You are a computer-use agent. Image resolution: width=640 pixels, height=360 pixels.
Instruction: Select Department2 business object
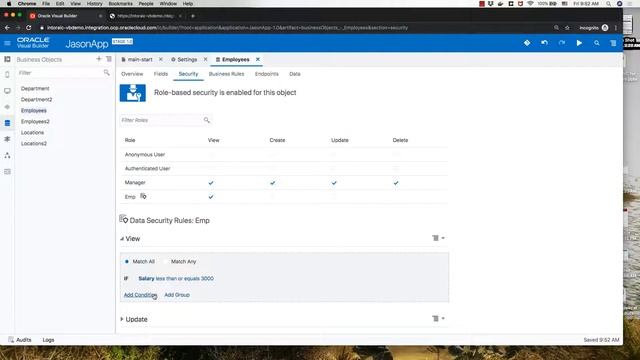coord(36,100)
